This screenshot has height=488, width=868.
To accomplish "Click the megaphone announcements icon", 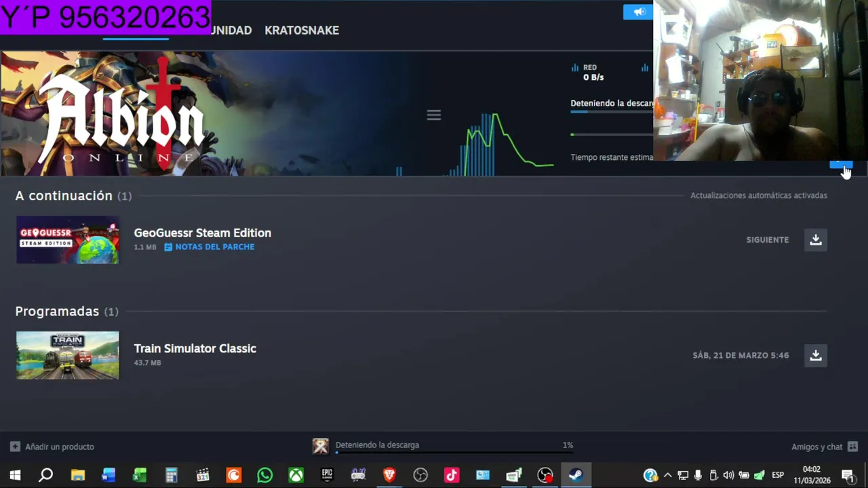I will (638, 12).
